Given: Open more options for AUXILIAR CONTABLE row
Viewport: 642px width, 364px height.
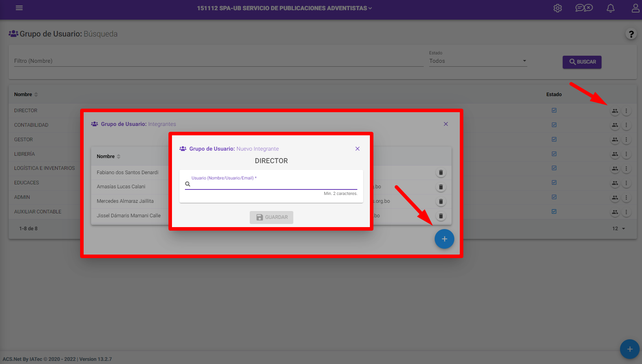Looking at the screenshot, I should pos(626,212).
